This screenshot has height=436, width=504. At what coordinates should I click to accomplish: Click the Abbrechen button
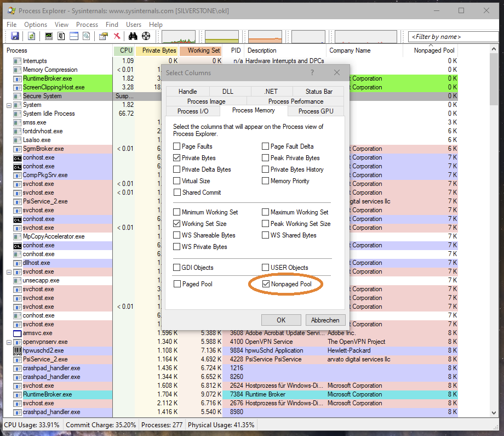tap(325, 320)
